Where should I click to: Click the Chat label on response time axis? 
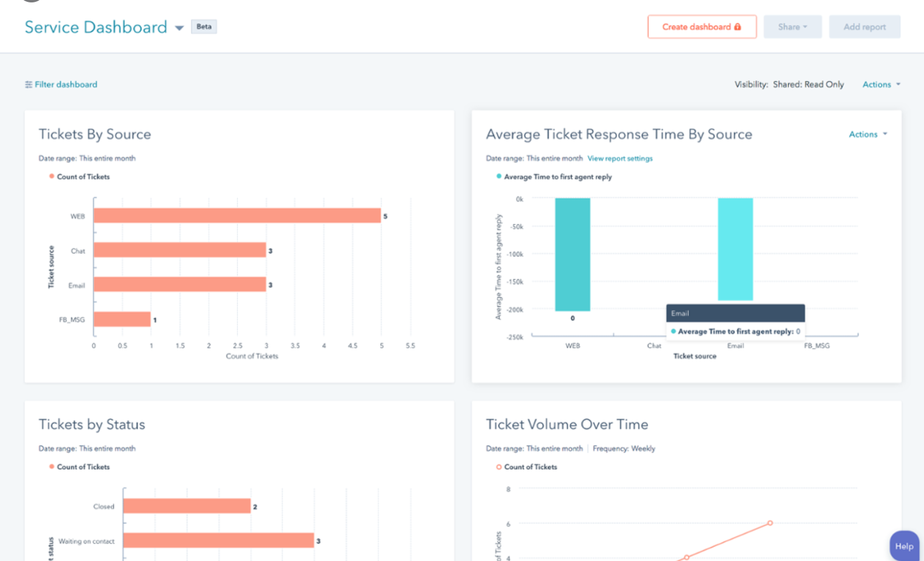pyautogui.click(x=654, y=346)
